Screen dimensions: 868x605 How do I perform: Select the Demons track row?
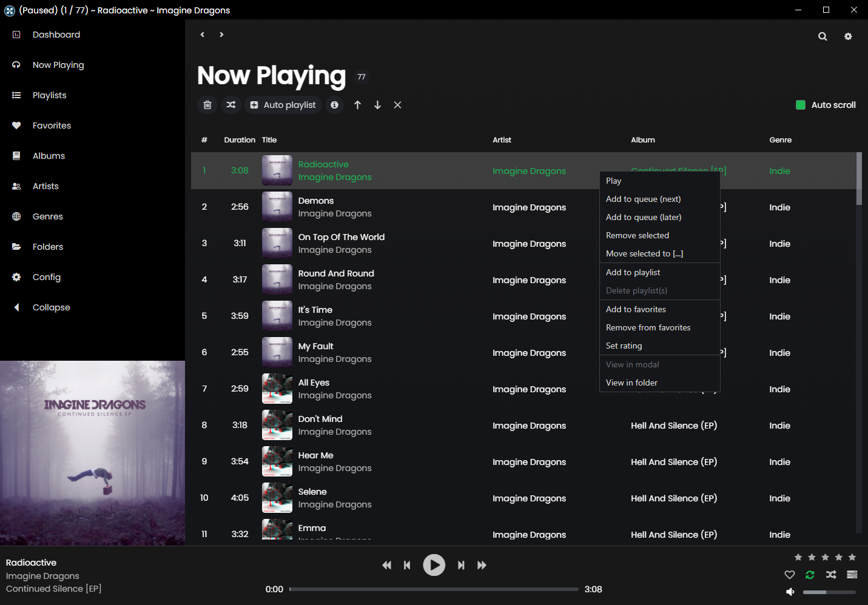523,207
